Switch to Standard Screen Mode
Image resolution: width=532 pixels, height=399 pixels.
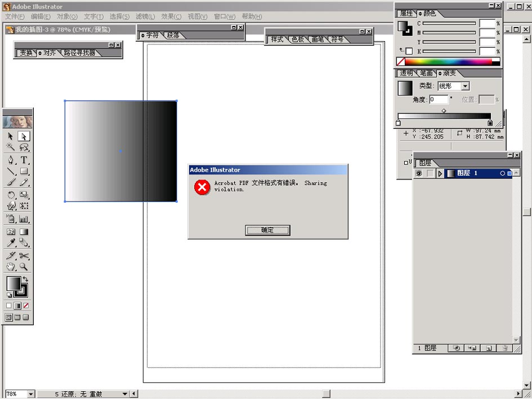(9, 317)
